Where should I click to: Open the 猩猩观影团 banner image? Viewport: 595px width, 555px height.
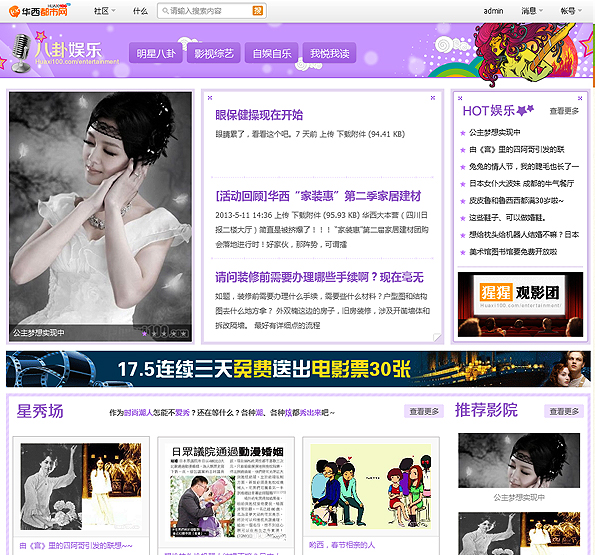click(x=520, y=304)
